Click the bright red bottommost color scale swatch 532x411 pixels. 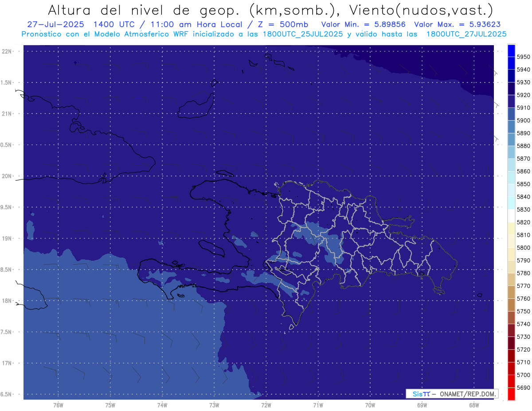coord(511,394)
